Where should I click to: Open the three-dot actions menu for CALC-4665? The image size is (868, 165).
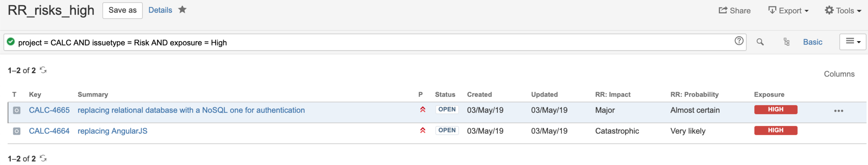(838, 111)
